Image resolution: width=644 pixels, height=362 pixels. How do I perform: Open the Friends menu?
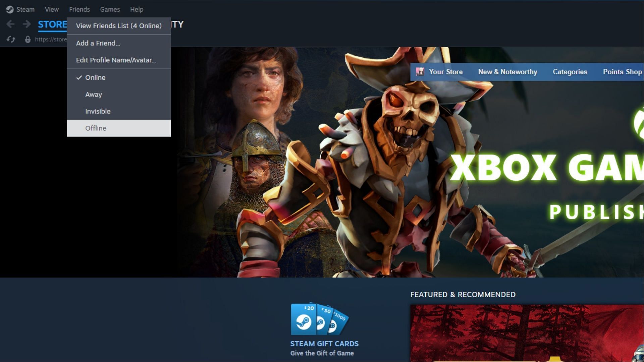[x=79, y=9]
